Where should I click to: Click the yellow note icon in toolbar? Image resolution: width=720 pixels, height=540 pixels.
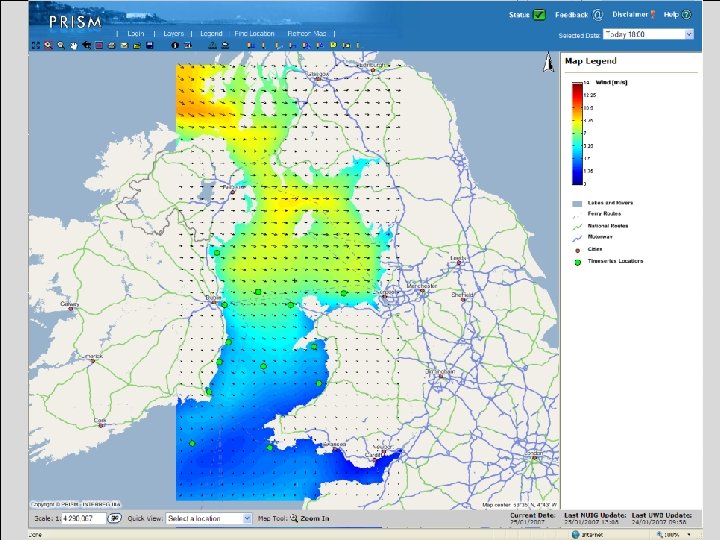click(x=333, y=45)
